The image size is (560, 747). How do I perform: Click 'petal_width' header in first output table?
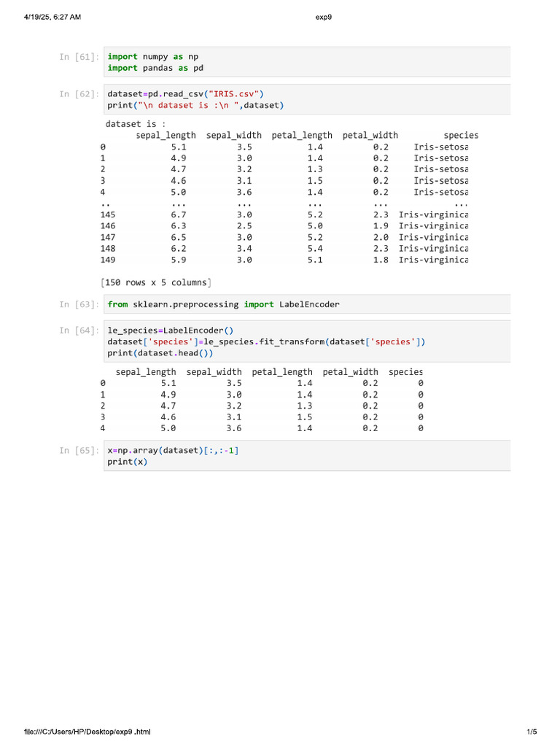(370, 135)
